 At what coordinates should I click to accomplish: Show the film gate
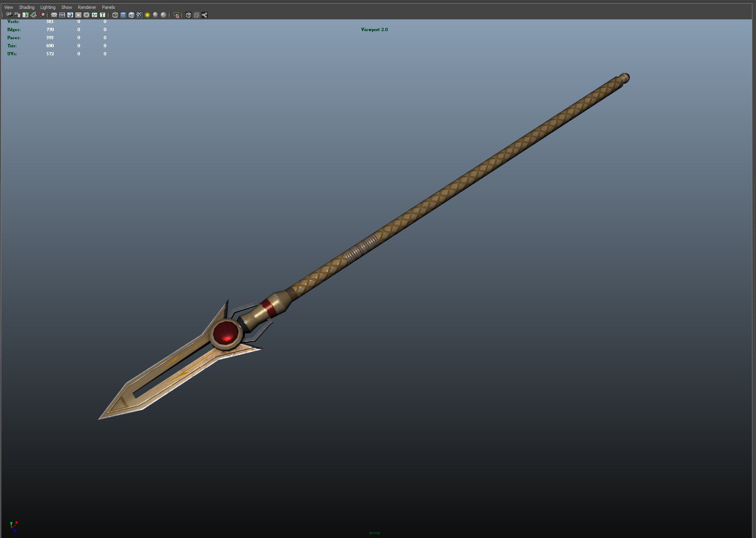(63, 15)
